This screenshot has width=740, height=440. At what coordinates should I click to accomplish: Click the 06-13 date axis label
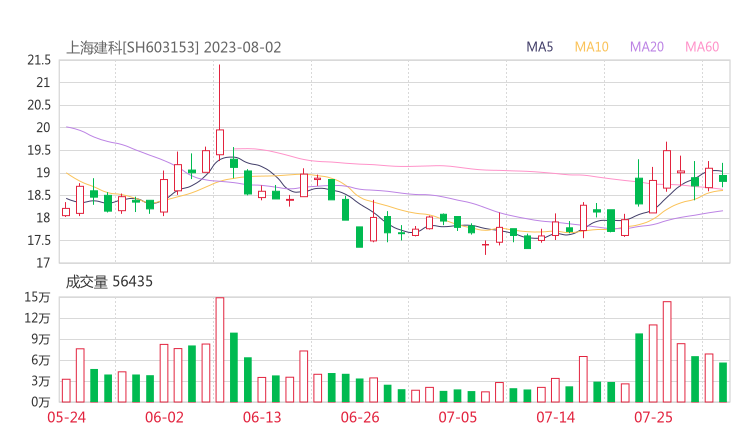(x=262, y=417)
